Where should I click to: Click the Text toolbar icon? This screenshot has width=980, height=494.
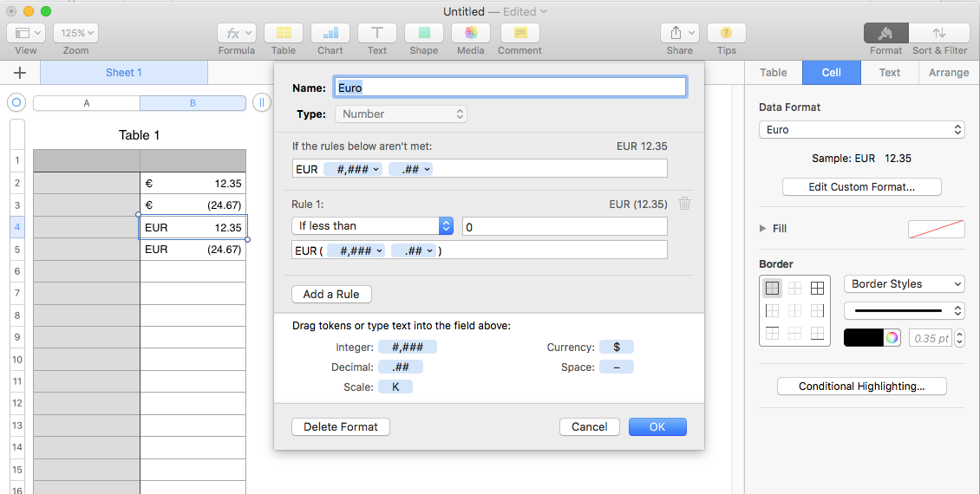pos(377,33)
